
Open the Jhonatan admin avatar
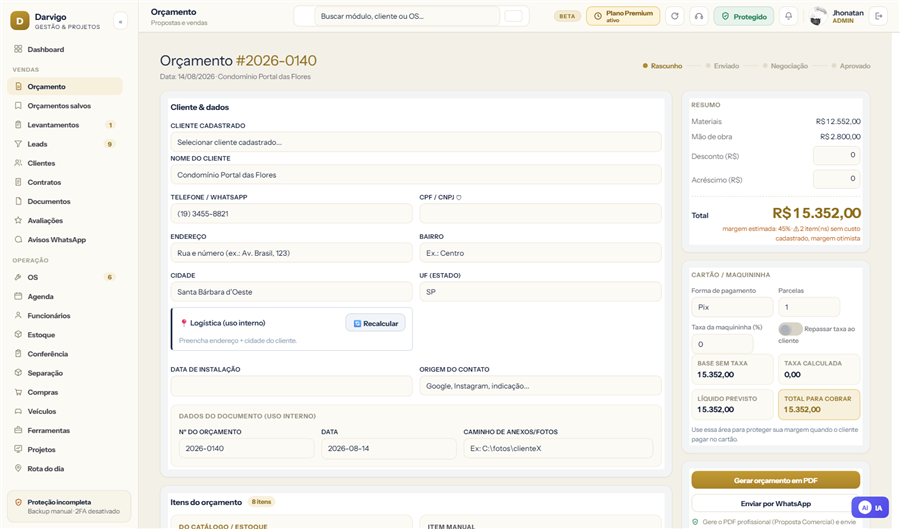(818, 17)
